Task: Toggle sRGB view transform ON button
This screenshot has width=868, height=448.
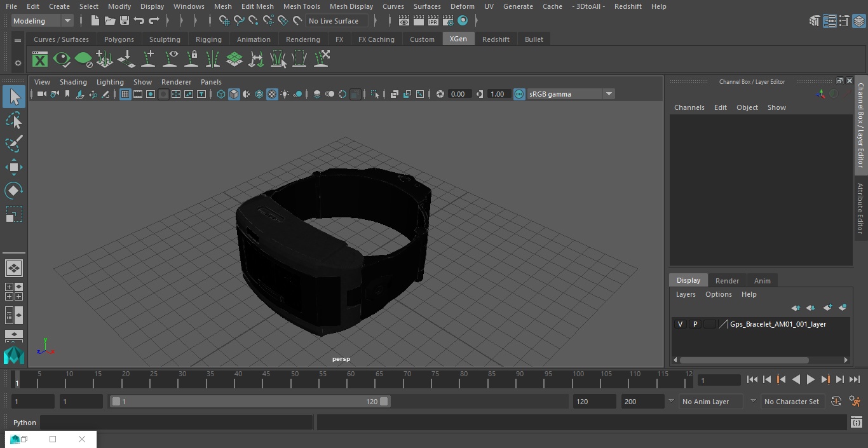Action: point(519,94)
